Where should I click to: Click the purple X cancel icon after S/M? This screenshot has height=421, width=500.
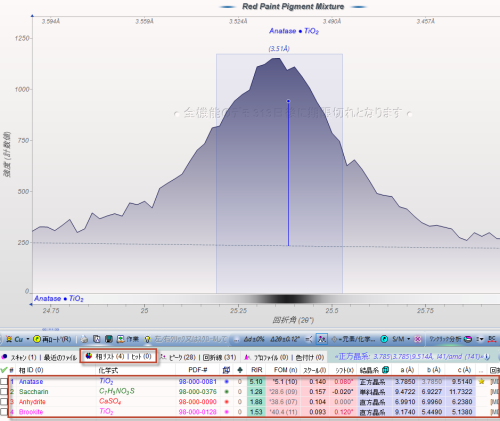[x=417, y=339]
